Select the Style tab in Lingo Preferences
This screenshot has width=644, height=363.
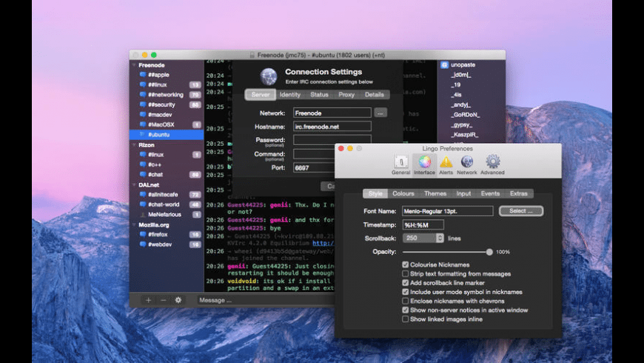pos(375,193)
